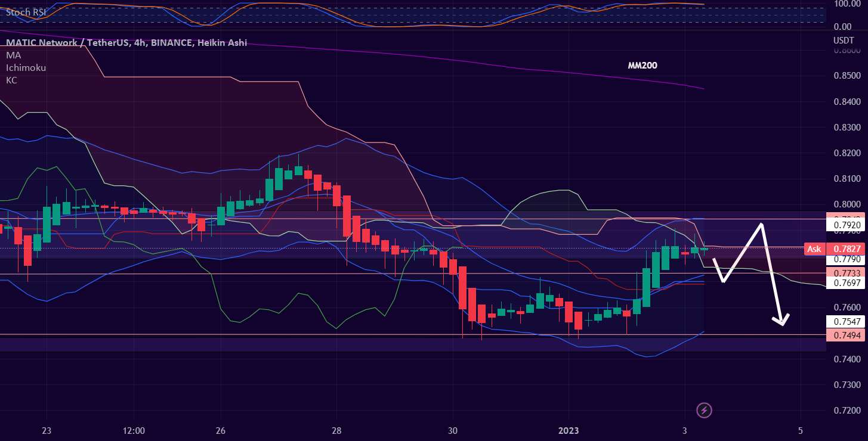Image resolution: width=868 pixels, height=441 pixels.
Task: Click the 0.8400 price scale value
Action: point(846,102)
